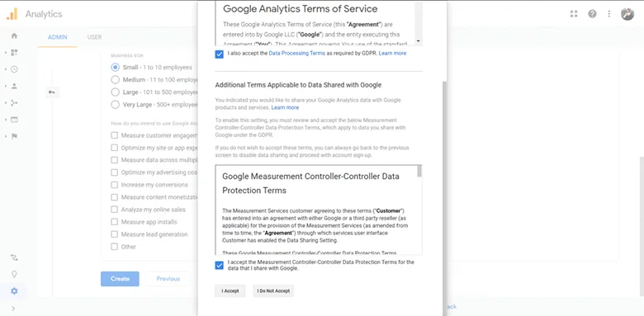Viewport: 644px width, 316px height.
Task: Check the Other usage checkbox
Action: 115,247
